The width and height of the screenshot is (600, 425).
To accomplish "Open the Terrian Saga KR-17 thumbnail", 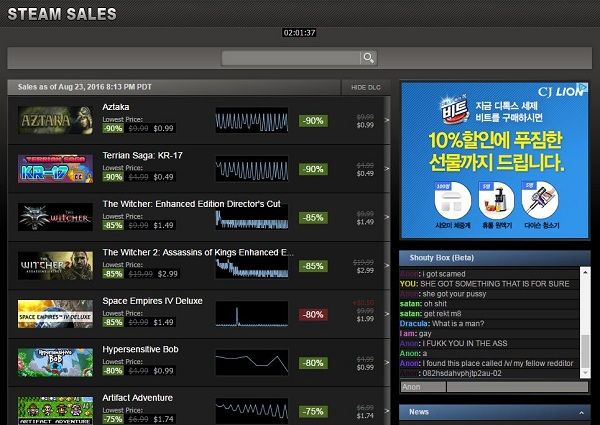I will click(x=55, y=169).
